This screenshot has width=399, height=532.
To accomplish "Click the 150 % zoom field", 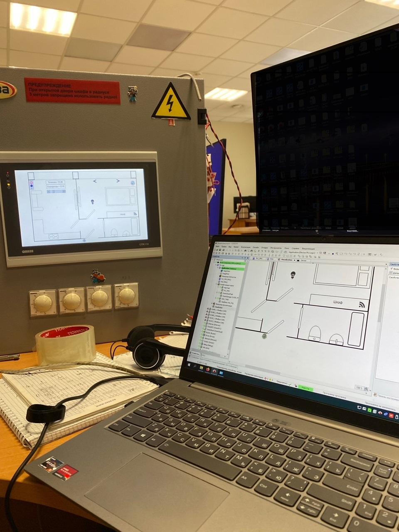I will click(x=359, y=388).
